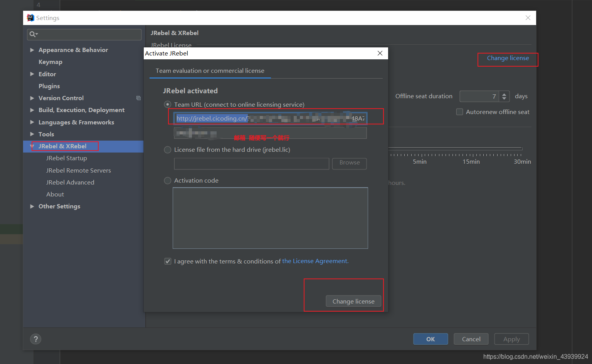Click the 5min slider label
Screen dimensions: 592x364
pos(420,162)
